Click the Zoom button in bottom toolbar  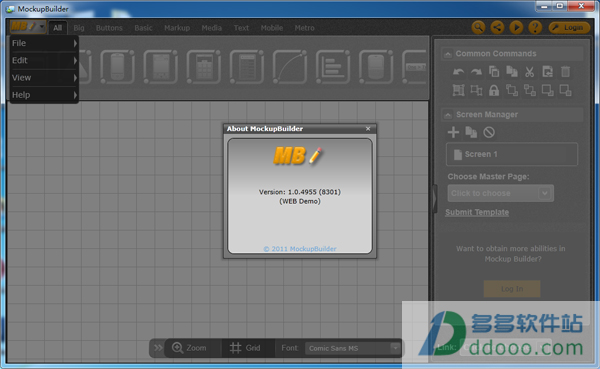(x=189, y=348)
